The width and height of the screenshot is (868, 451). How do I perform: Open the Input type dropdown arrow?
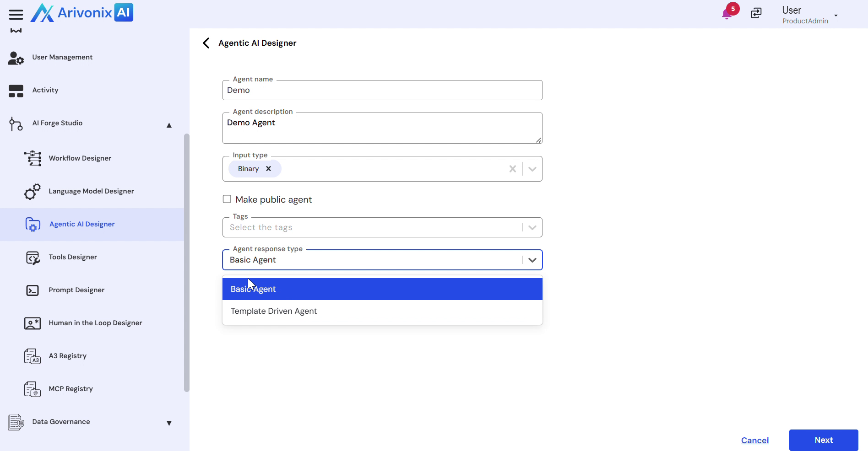532,169
